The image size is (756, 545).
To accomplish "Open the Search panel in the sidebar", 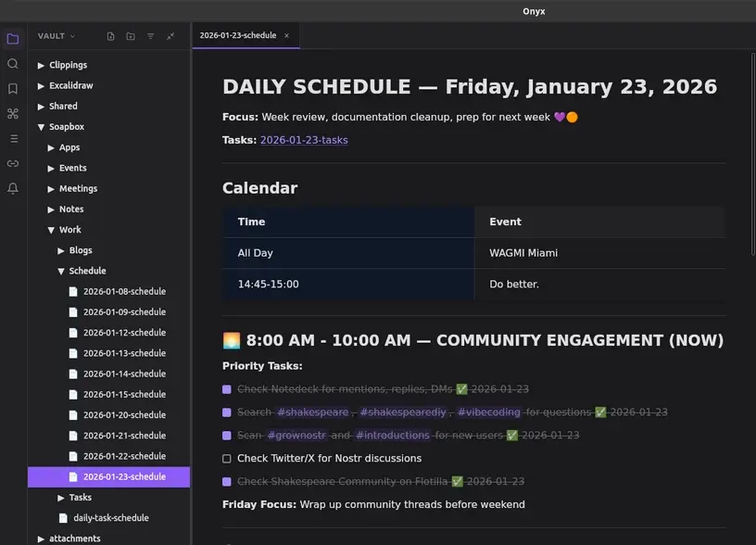I will [13, 64].
